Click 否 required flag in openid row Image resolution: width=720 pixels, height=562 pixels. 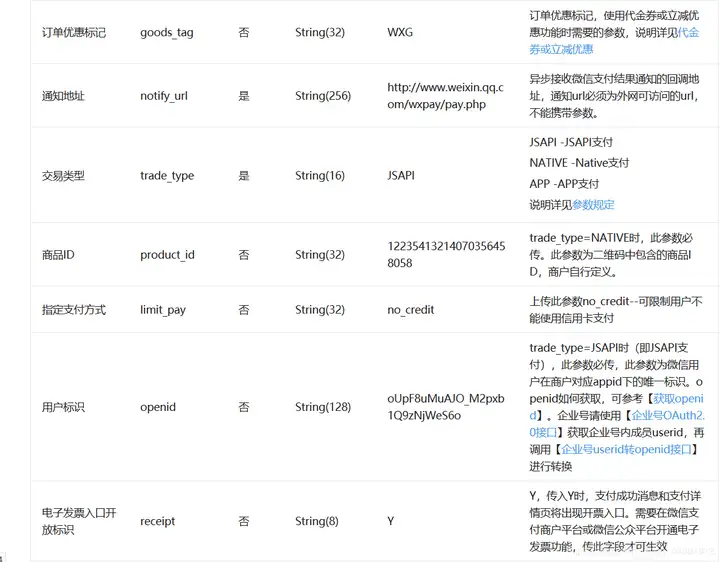point(244,407)
